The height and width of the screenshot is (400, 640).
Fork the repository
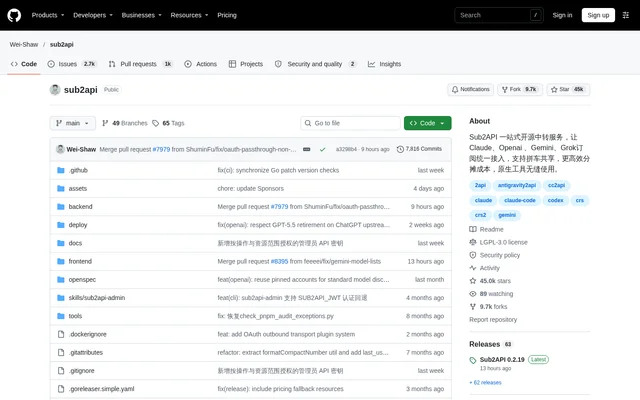pos(520,89)
